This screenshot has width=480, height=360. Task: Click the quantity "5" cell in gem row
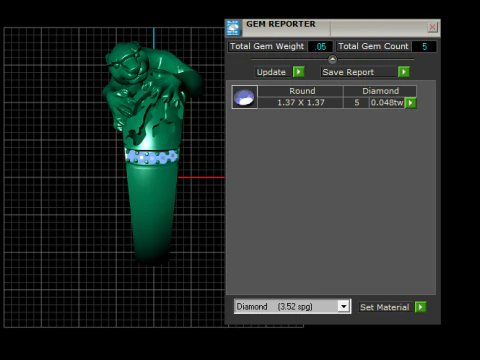point(357,103)
